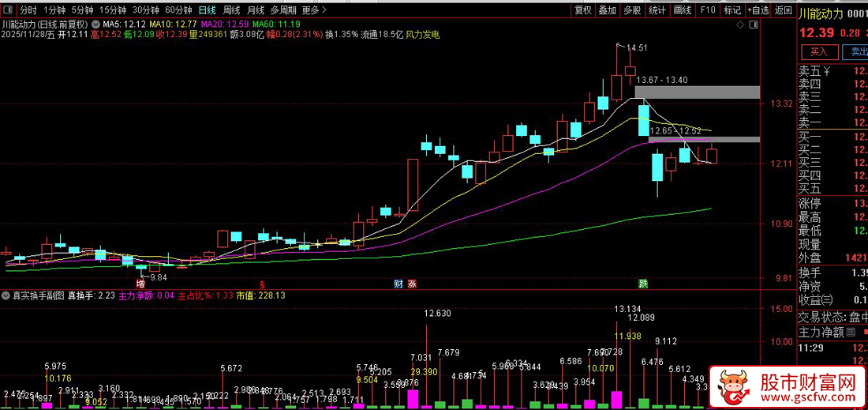Viewport: 868px width, 410px height.
Task: Expand the indicator dropdown beside 真实换手副图
Action: tap(6, 296)
